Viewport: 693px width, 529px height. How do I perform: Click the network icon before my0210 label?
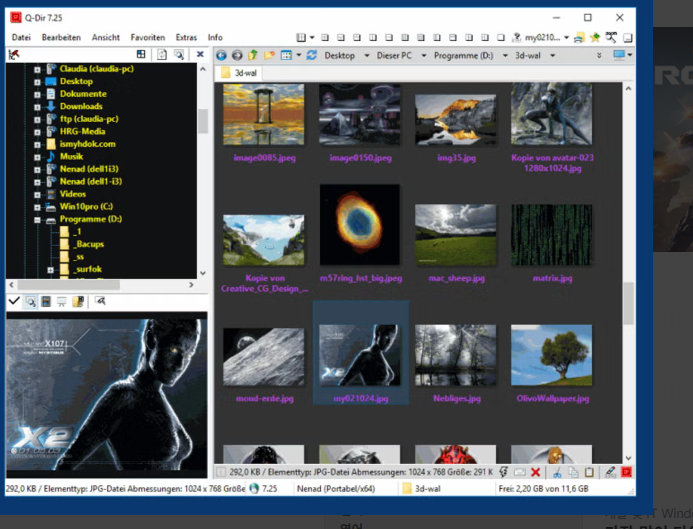516,38
